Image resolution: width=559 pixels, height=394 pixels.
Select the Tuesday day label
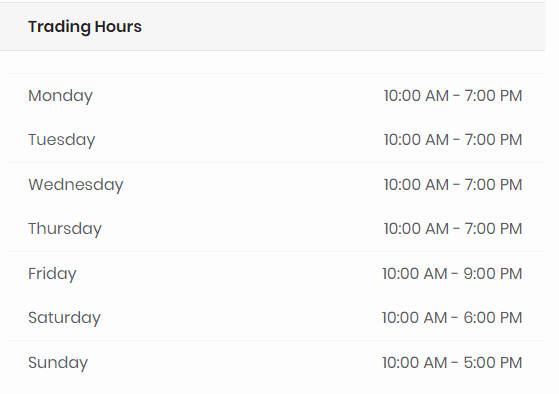[62, 140]
